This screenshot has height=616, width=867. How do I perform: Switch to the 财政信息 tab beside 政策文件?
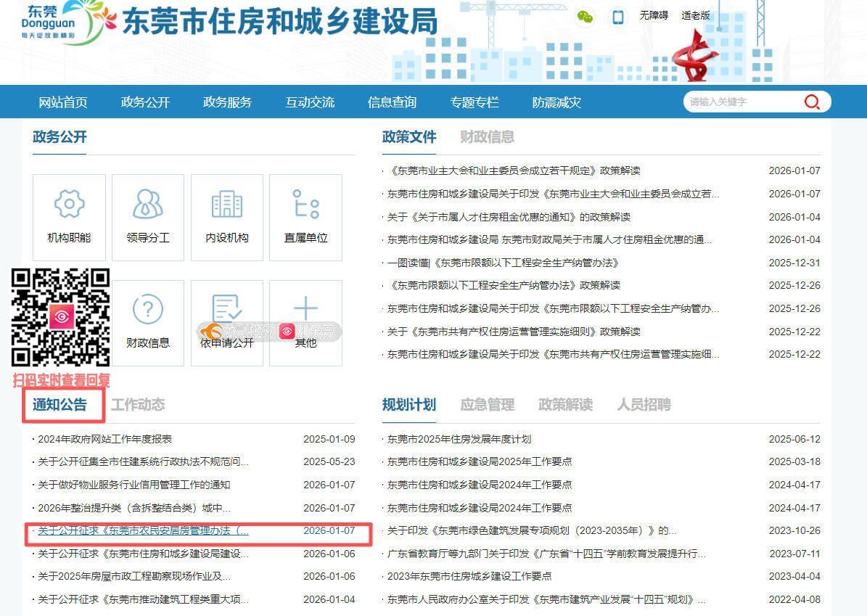(x=487, y=136)
